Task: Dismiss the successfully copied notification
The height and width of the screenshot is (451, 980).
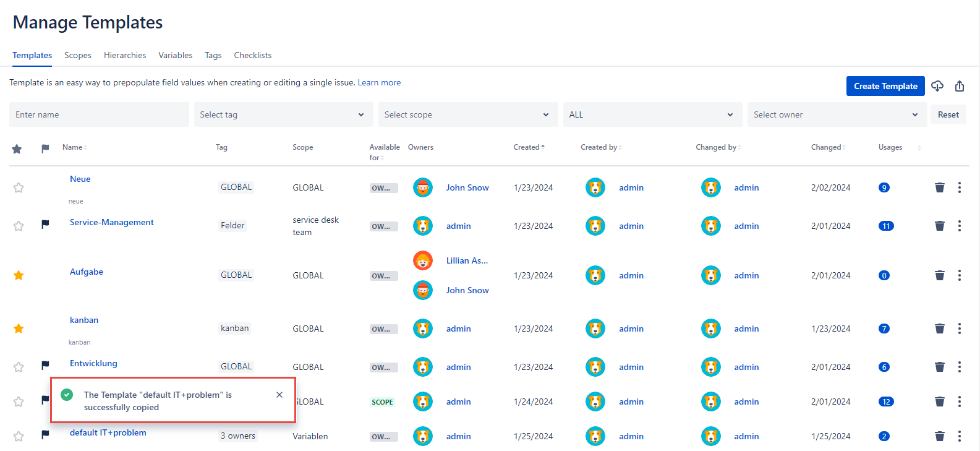Action: [x=279, y=395]
